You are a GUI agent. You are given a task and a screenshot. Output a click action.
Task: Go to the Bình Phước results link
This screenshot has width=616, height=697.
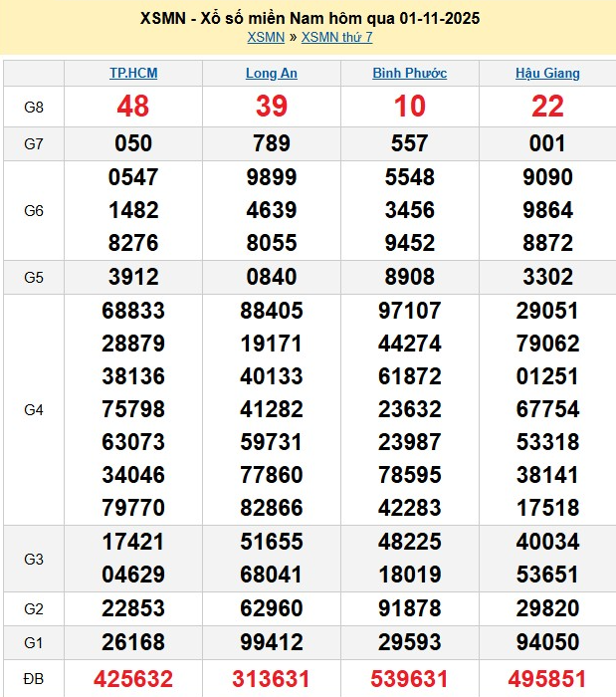coord(409,74)
